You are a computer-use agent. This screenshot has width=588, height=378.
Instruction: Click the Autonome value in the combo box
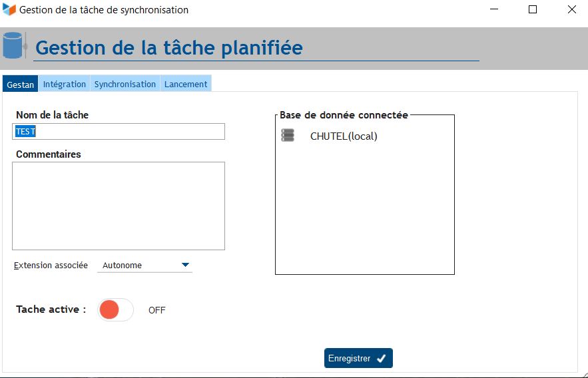123,265
